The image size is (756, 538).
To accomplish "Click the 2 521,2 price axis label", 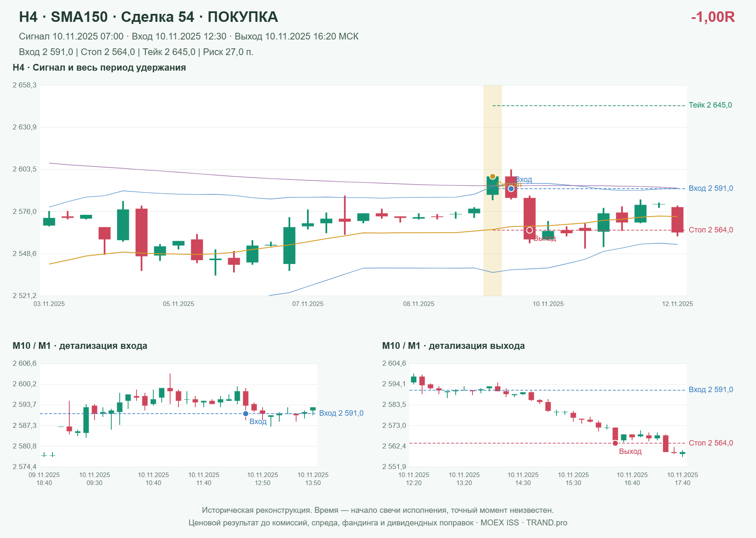I will [24, 296].
